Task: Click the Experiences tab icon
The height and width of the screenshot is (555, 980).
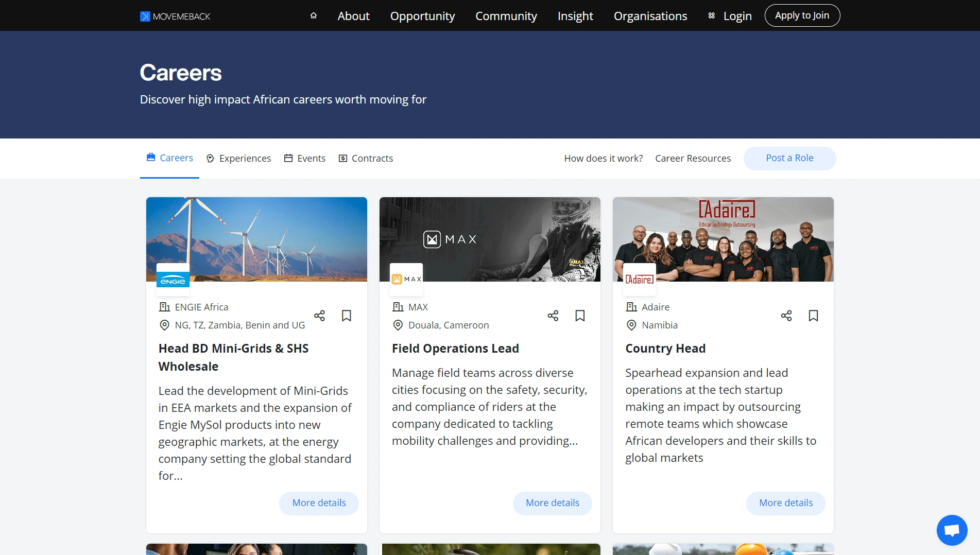Action: 210,158
